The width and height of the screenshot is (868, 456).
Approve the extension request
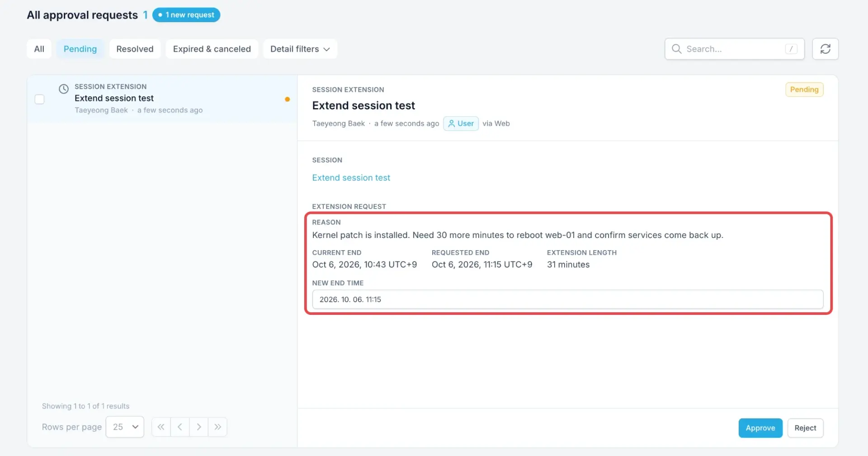click(x=760, y=428)
